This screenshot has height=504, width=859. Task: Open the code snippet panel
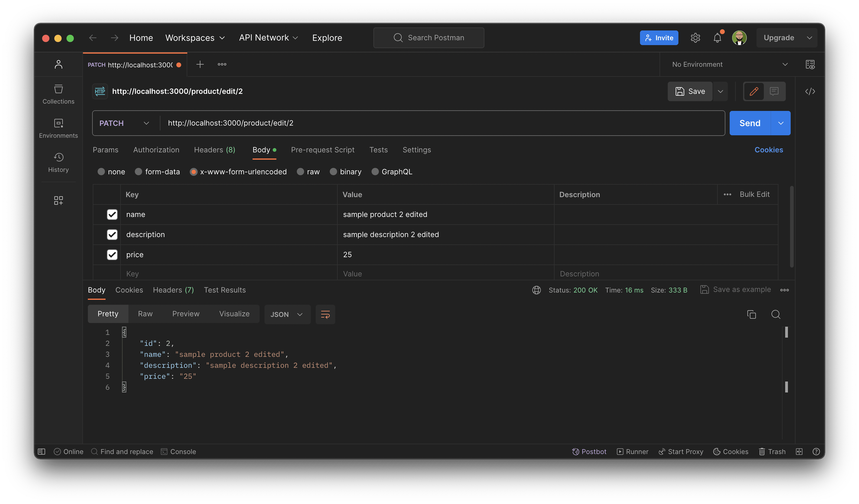(x=810, y=91)
